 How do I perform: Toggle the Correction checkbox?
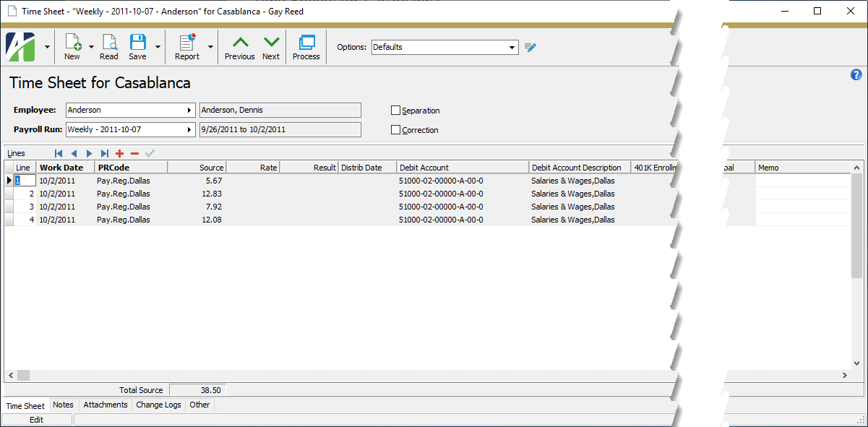(395, 130)
